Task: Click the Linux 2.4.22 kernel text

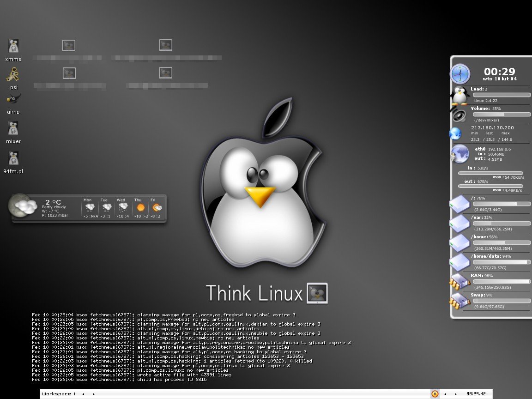Action: [x=485, y=101]
